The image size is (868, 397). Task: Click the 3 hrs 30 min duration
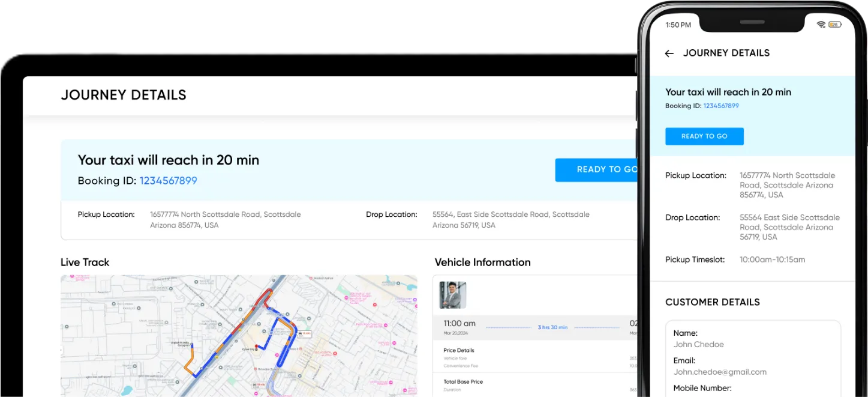click(x=552, y=327)
